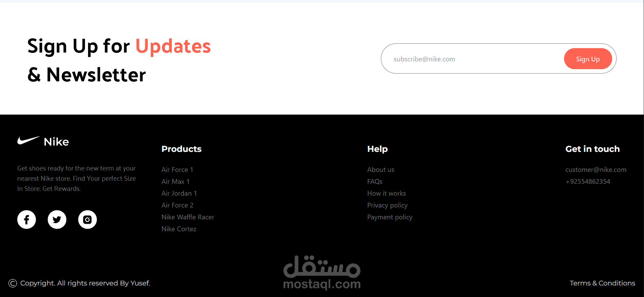This screenshot has height=297, width=644.
Task: Click the Help column heading
Action: coord(378,149)
